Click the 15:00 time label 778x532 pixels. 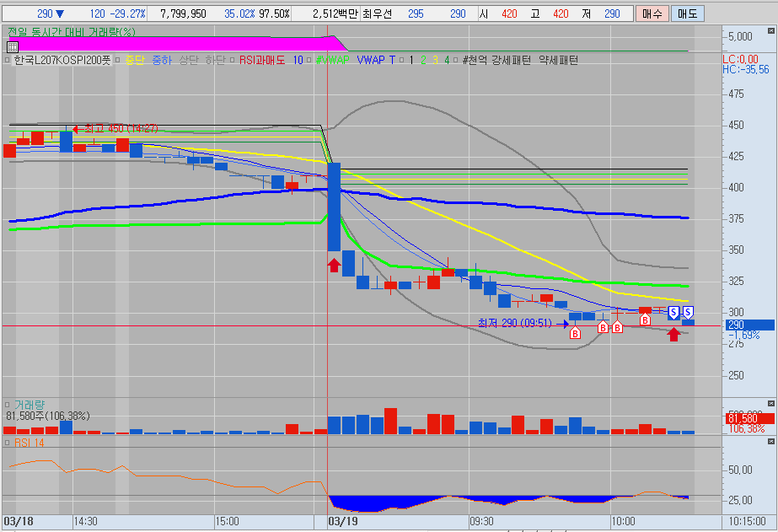(x=228, y=522)
